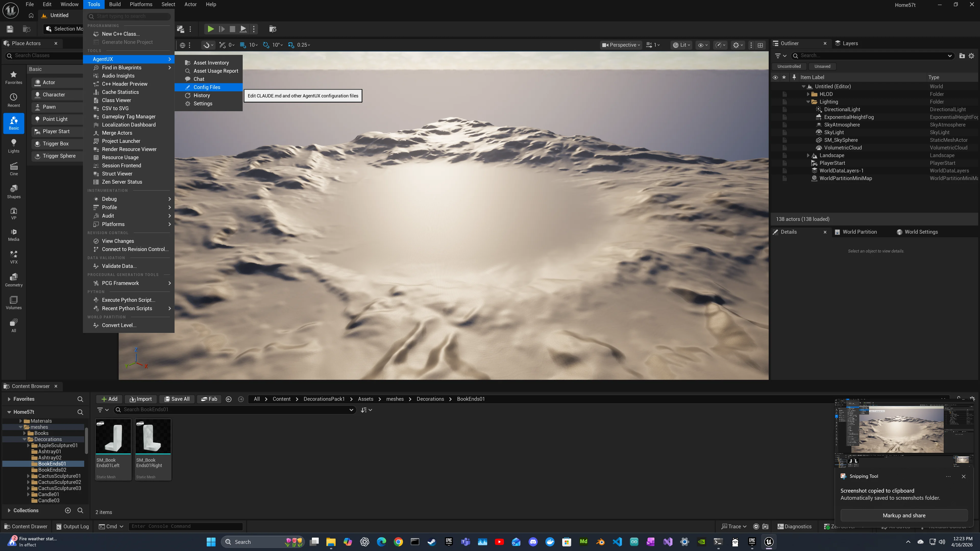The image size is (980, 551).
Task: Click the add folder icon in Outliner
Action: (x=962, y=56)
